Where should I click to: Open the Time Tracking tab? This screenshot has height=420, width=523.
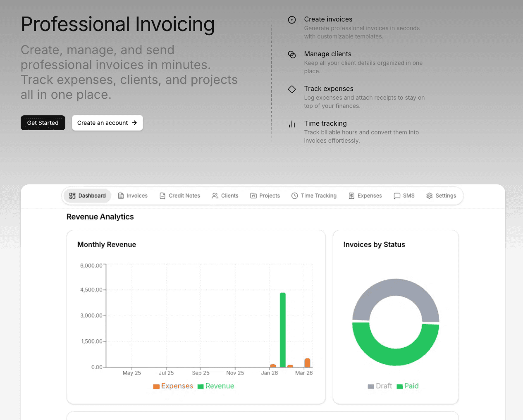pos(314,196)
